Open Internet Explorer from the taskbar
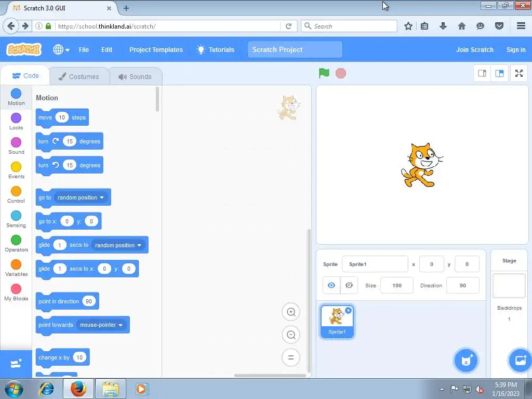 [x=46, y=389]
